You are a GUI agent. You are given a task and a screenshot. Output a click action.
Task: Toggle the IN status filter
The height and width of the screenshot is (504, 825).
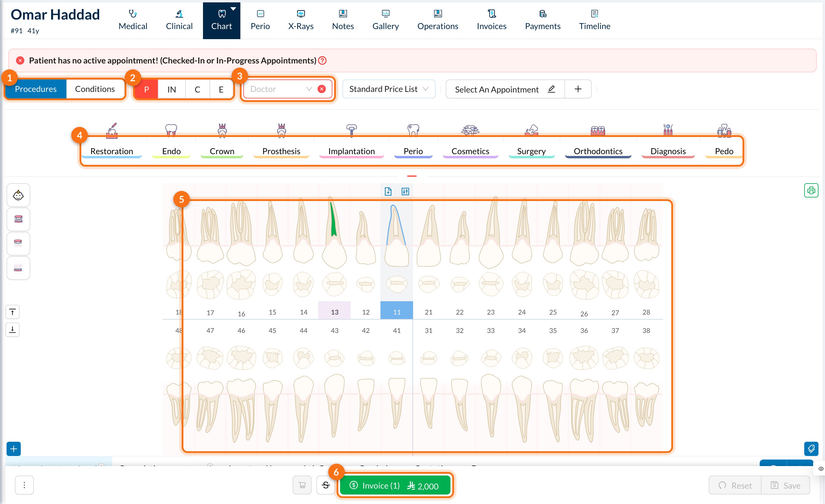(x=172, y=89)
